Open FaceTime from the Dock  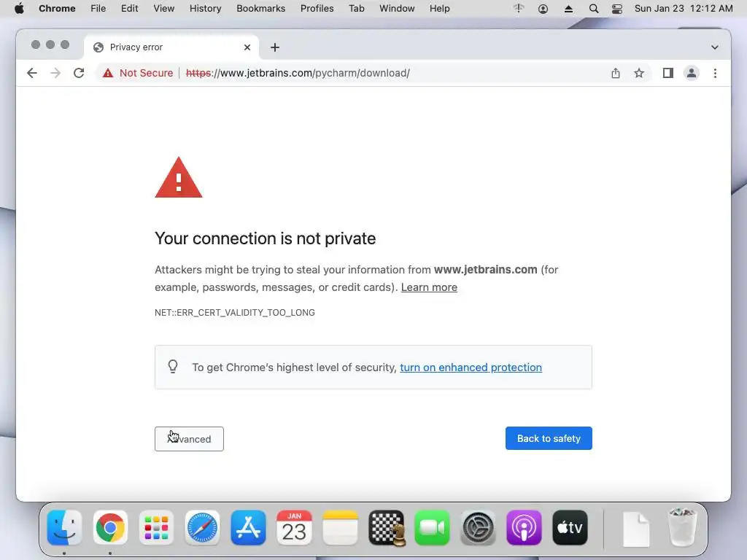[432, 528]
